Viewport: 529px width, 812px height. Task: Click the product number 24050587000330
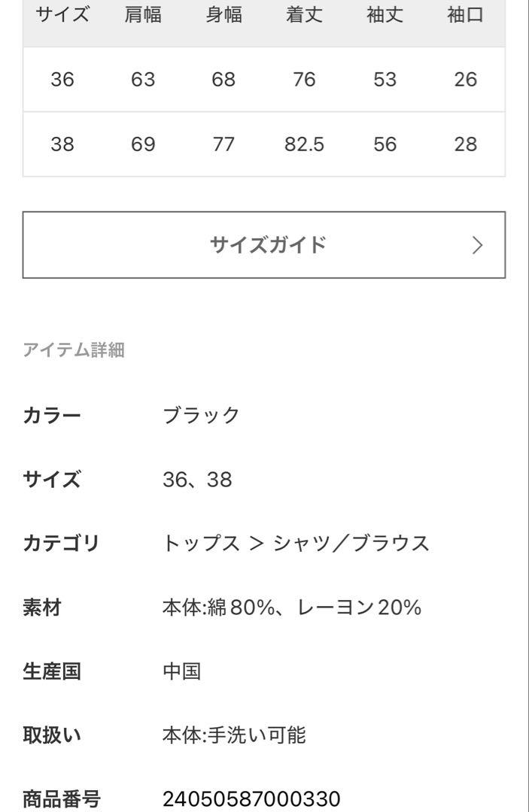(251, 799)
